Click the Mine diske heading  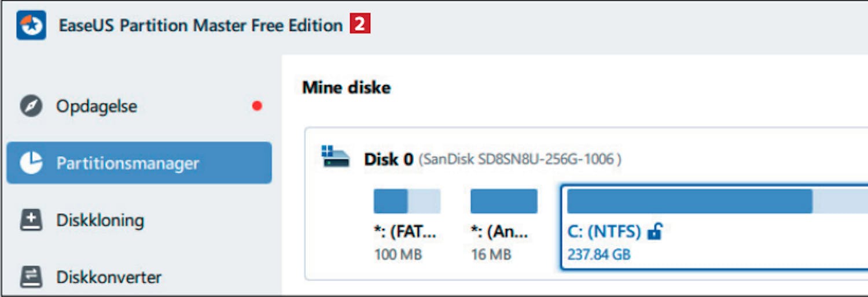[346, 88]
